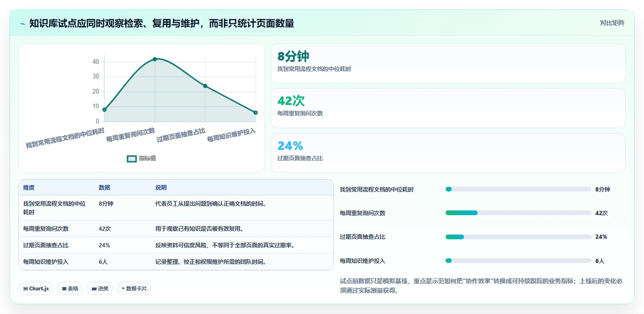Viewport: 644px width, 314px height.
Task: Click chart axis label 每周重复询问次数
Action: [x=131, y=135]
